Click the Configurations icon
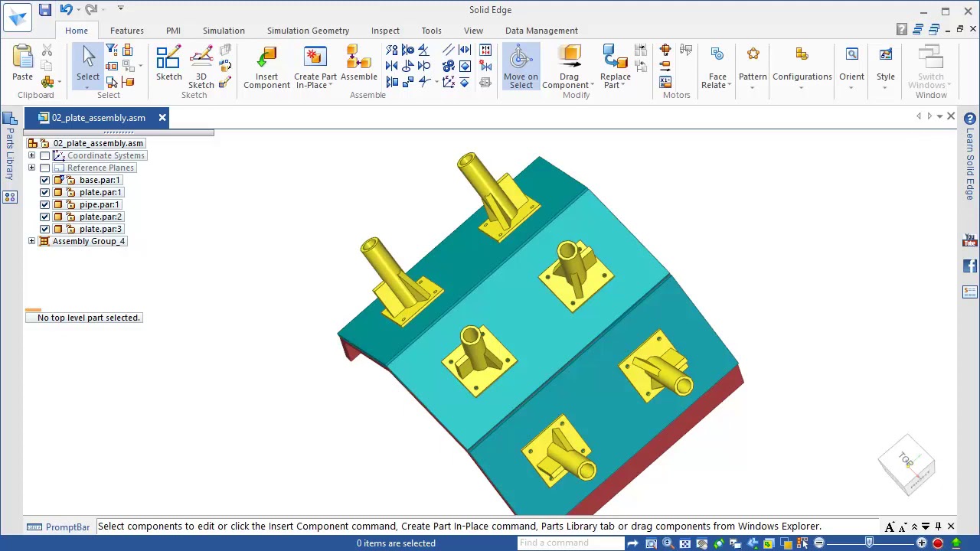Screen dimensions: 980x551 point(802,55)
